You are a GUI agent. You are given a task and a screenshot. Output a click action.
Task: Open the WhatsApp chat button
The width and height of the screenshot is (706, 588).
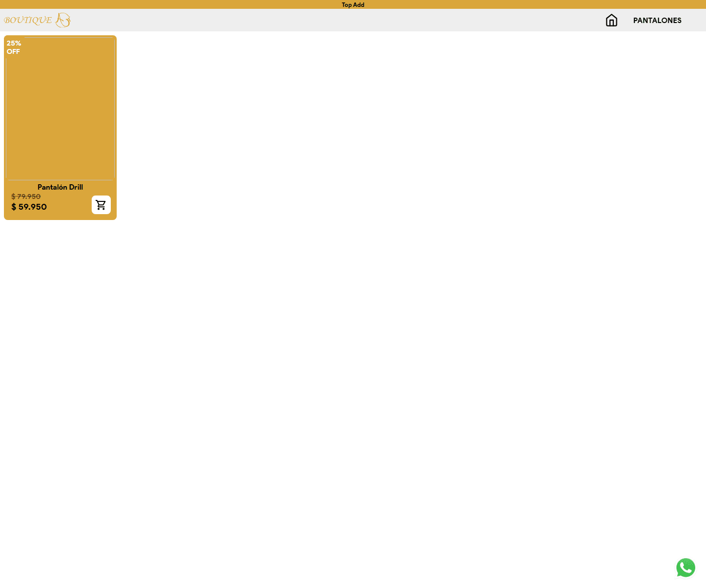685,568
